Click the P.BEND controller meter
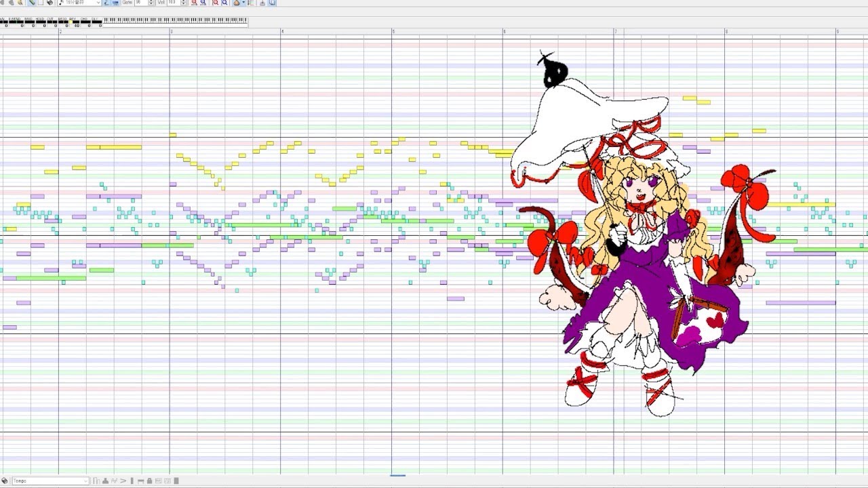Screen dimensions: 868x488 point(16,22)
